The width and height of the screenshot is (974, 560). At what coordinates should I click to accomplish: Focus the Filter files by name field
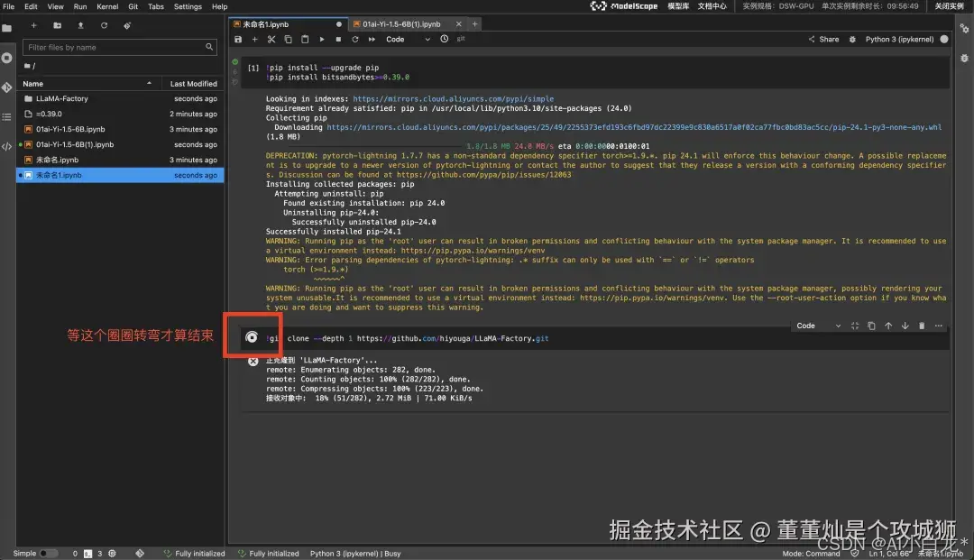tap(119, 47)
